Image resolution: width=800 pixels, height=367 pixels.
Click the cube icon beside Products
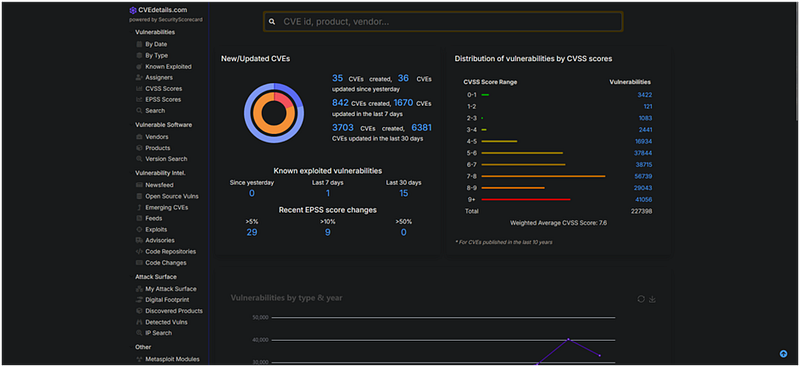139,148
